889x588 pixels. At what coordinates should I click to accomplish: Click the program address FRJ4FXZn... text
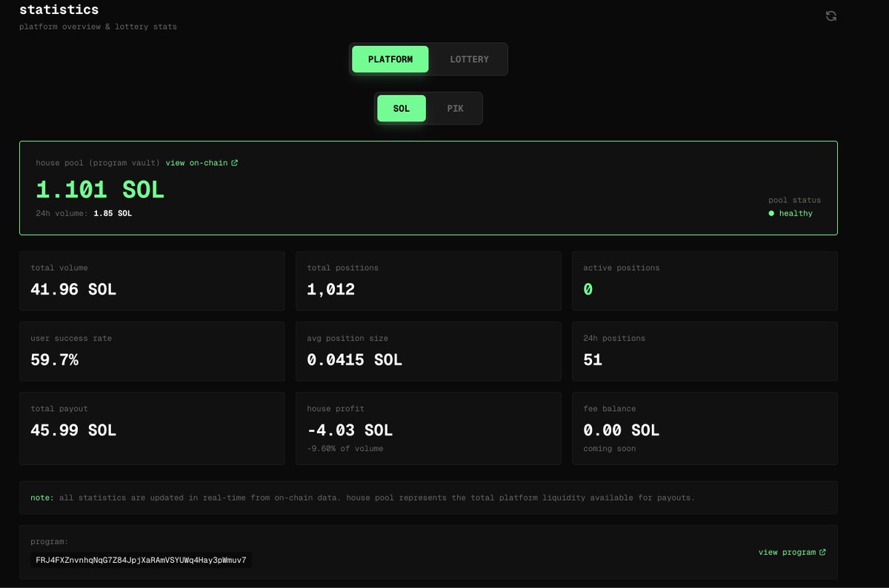pyautogui.click(x=141, y=560)
